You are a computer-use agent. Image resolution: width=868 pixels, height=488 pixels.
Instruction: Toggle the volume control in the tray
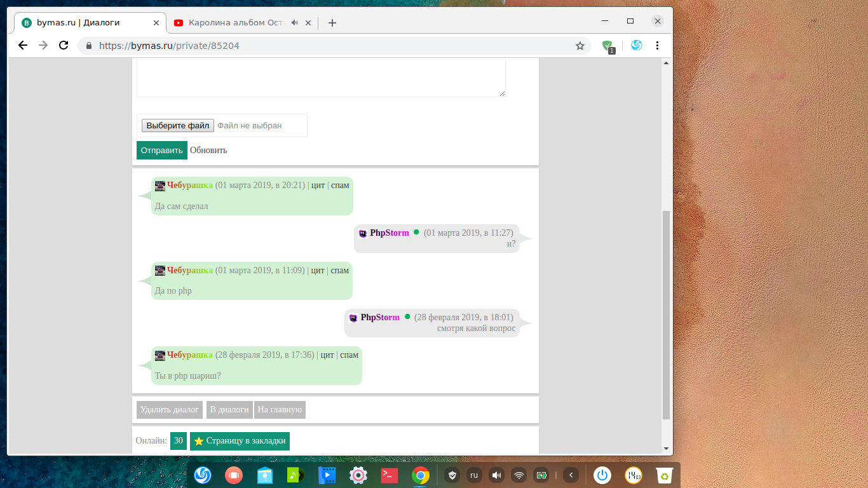pyautogui.click(x=496, y=475)
